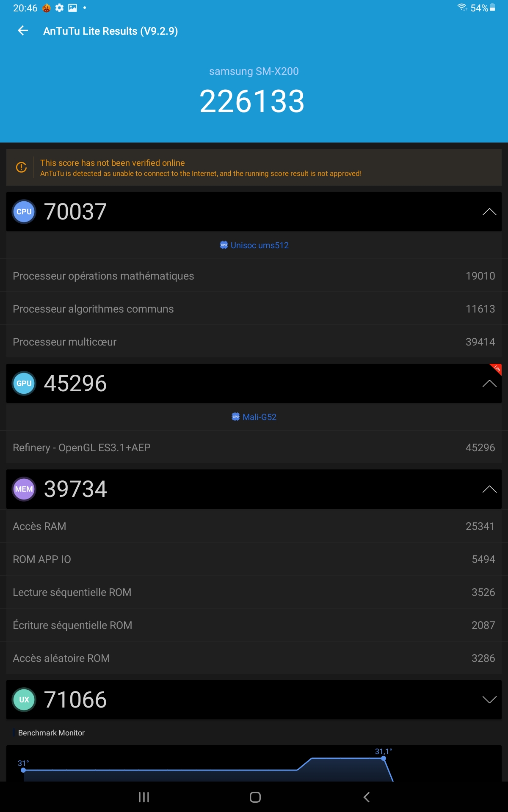Viewport: 508px width, 812px height.
Task: Tap the GPU badge icon
Action: point(24,383)
